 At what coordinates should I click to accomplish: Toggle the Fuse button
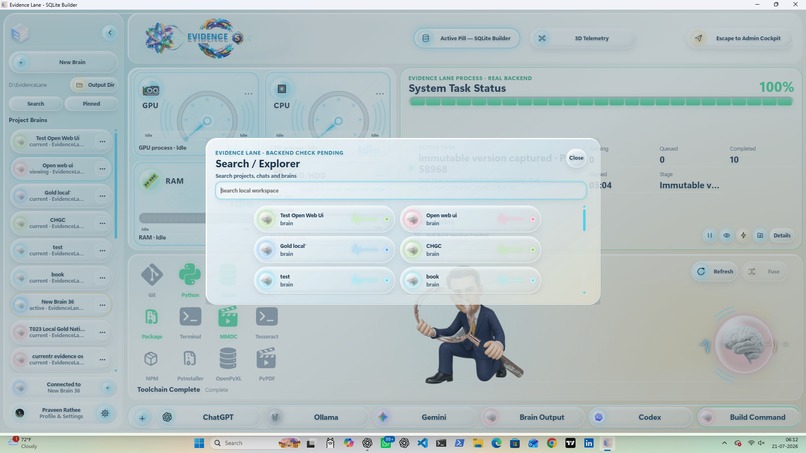click(x=766, y=271)
